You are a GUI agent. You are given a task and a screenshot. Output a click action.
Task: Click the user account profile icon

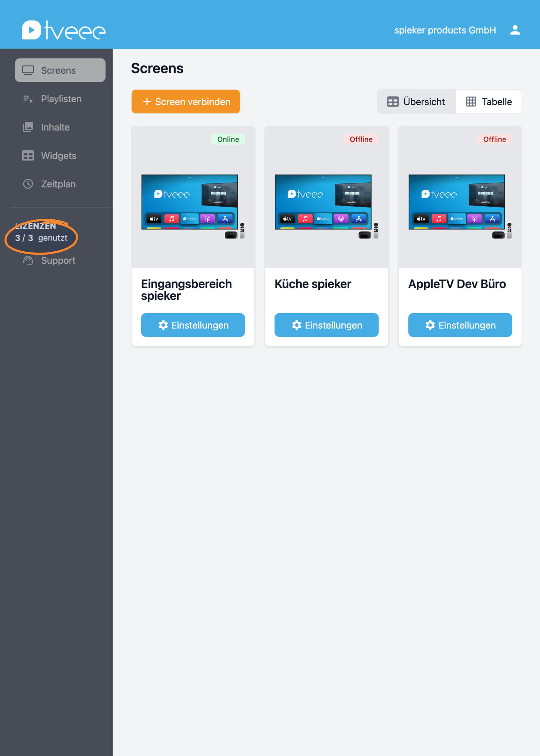coord(515,30)
